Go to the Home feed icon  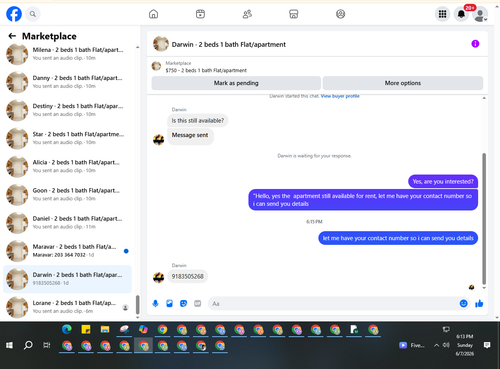pyautogui.click(x=153, y=14)
